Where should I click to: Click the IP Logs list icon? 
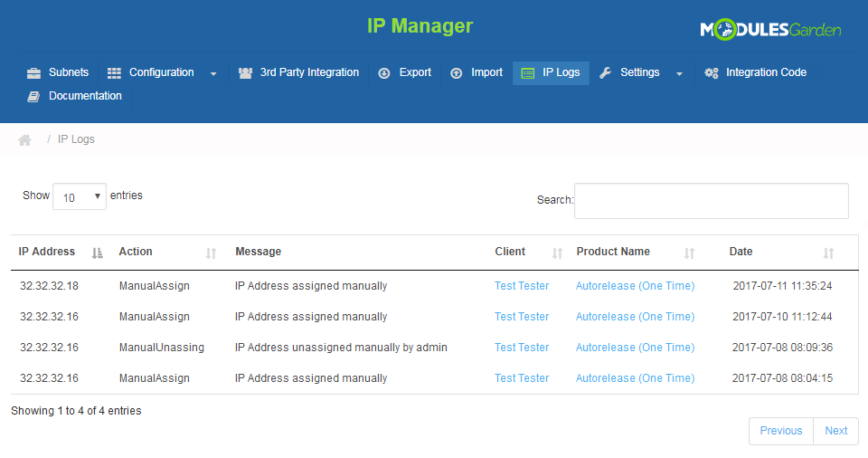point(528,73)
